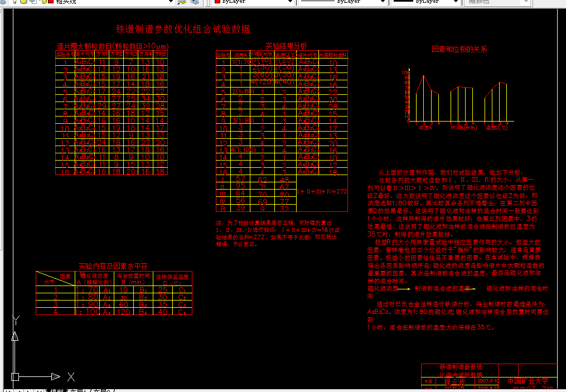Click the 方向5 column header
This screenshot has height=392, width=566.
pyautogui.click(x=160, y=54)
